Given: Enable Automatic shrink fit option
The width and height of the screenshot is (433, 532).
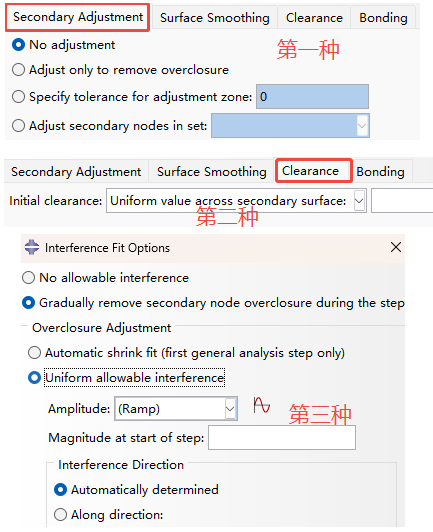Looking at the screenshot, I should (35, 353).
